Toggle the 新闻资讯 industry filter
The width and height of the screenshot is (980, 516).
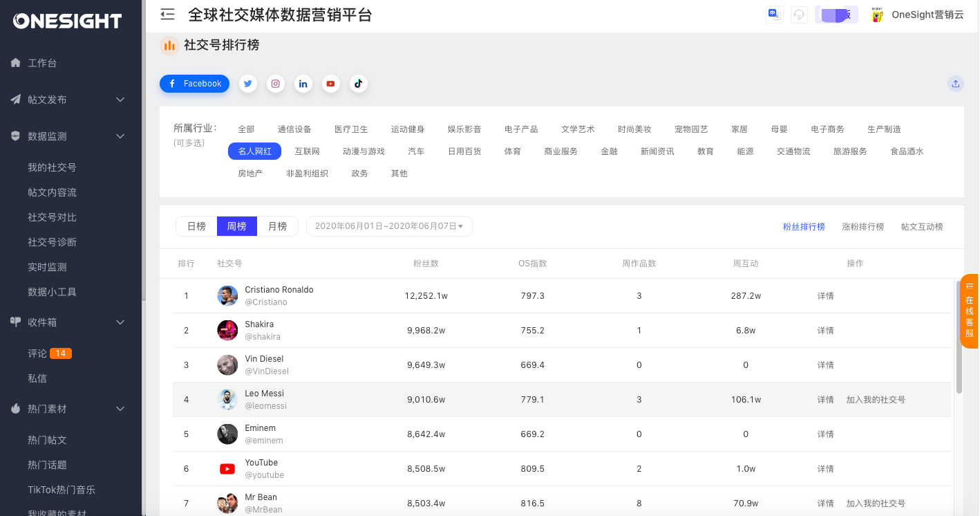[x=657, y=151]
